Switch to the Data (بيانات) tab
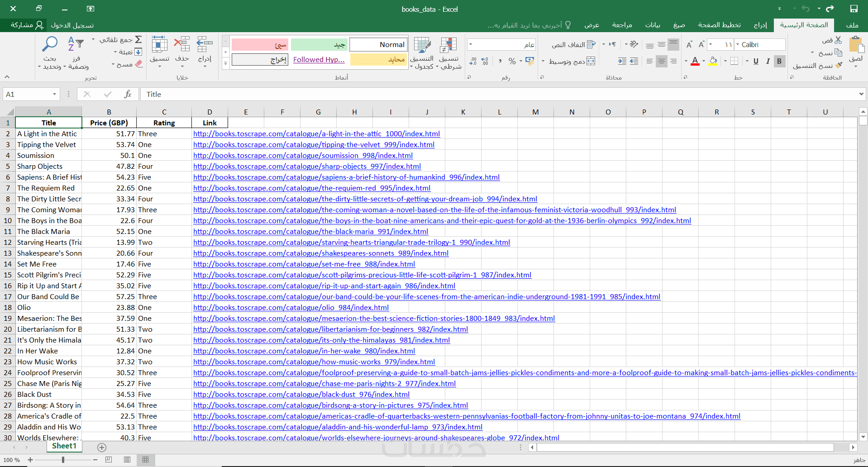868x467 pixels. [653, 25]
